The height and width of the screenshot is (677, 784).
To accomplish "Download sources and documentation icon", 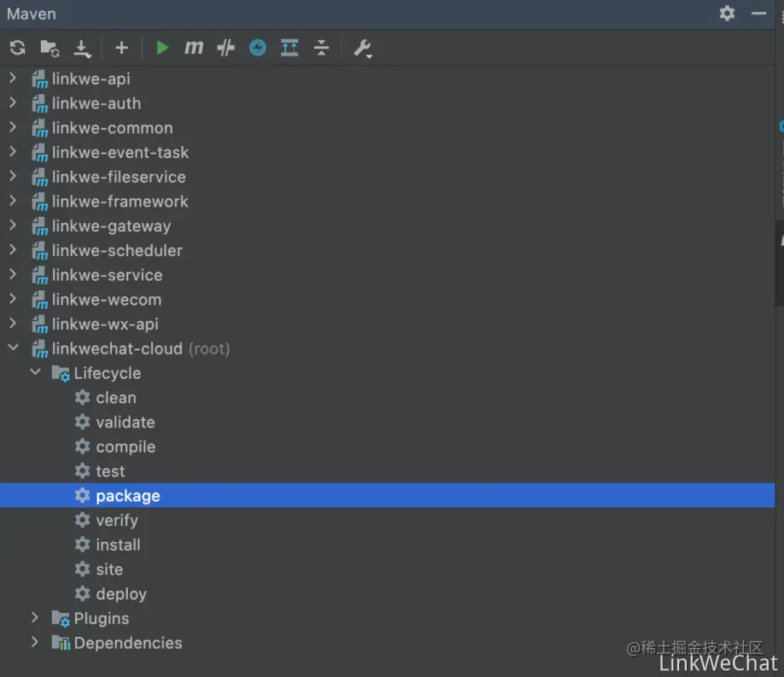I will point(82,49).
